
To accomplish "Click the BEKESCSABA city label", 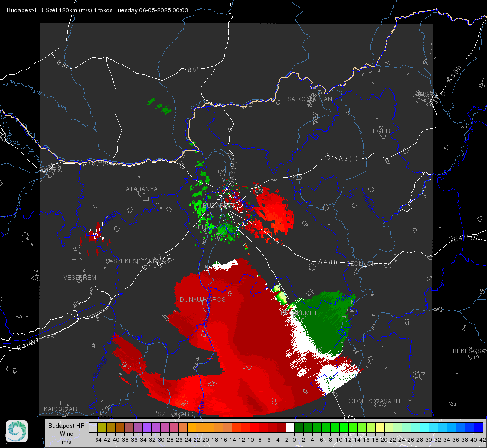I will [470, 351].
